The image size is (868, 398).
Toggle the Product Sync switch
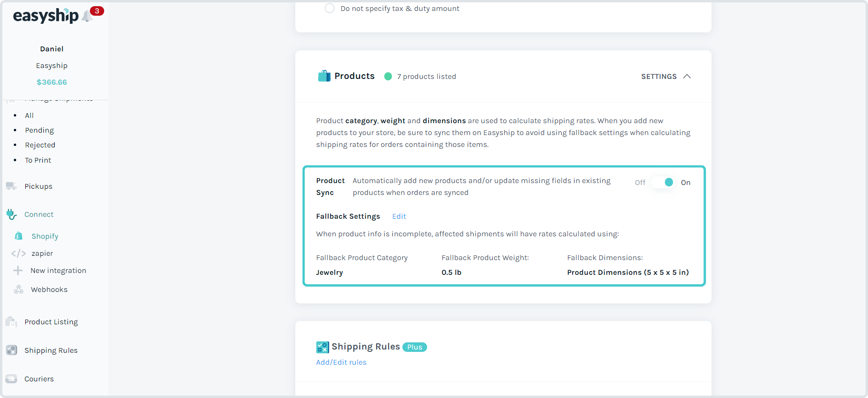663,183
